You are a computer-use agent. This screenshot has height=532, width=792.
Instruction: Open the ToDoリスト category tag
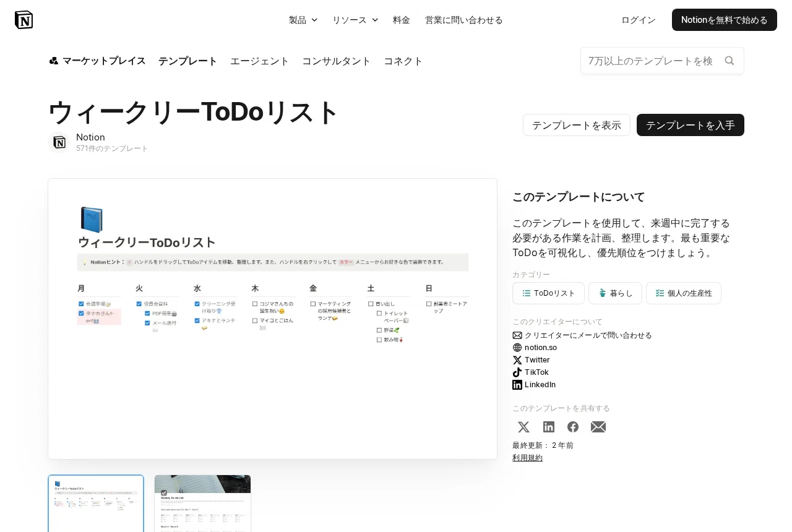coord(548,293)
